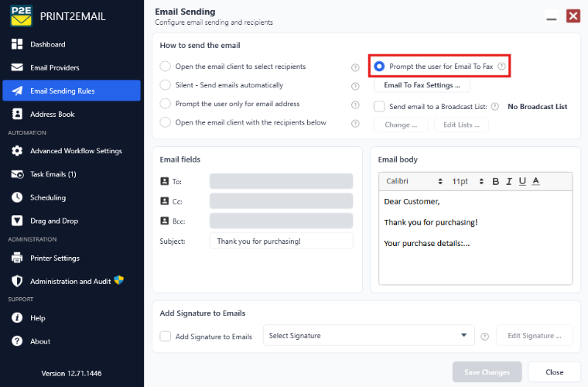
Task: Enable Send email to a Broadcast List checkbox
Action: coord(379,107)
